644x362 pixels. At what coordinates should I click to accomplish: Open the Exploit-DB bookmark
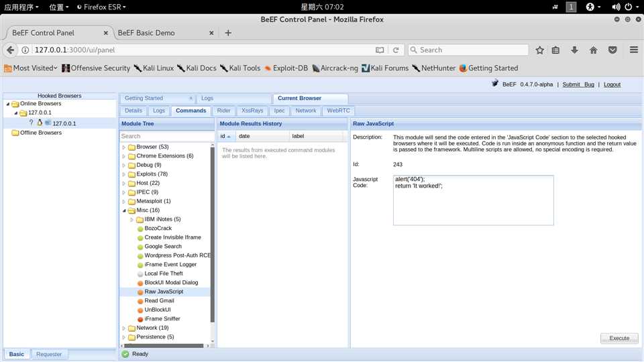(x=286, y=68)
